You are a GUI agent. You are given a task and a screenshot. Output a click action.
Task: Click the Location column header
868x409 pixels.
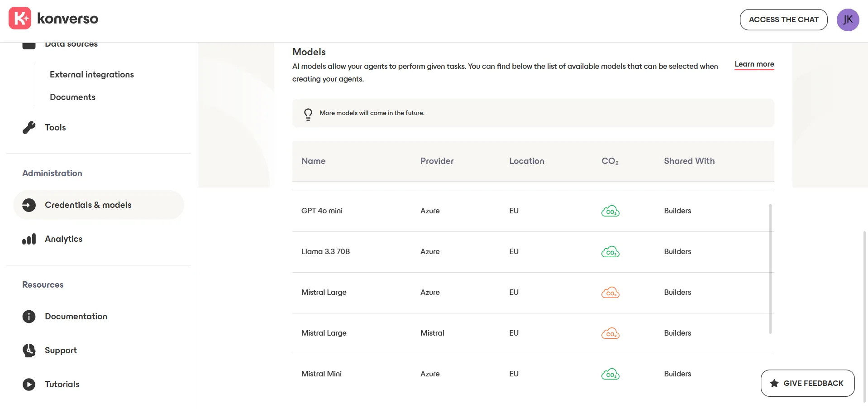pyautogui.click(x=527, y=161)
